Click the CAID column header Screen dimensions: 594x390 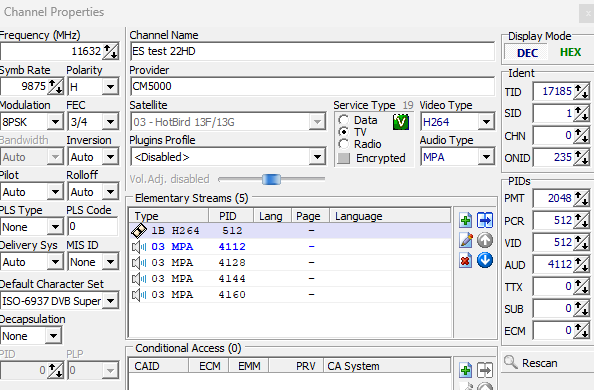158,366
